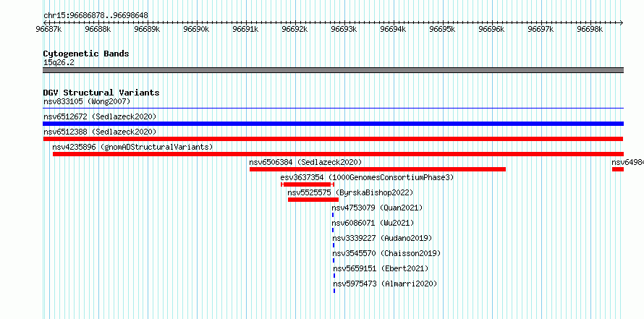Click the 15q26.2 band label
This screenshot has width=644, height=319.
(59, 63)
